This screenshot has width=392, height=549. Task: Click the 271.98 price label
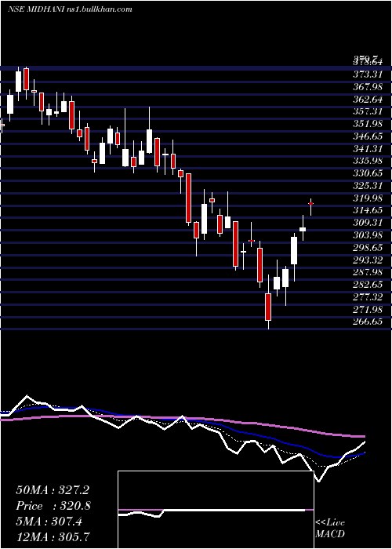[368, 310]
